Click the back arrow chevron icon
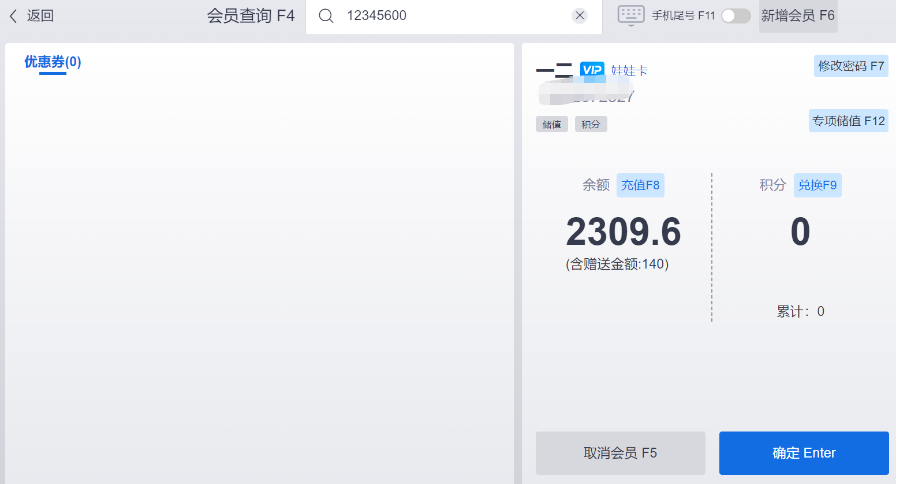Viewport: 898px width, 484px height. 13,16
